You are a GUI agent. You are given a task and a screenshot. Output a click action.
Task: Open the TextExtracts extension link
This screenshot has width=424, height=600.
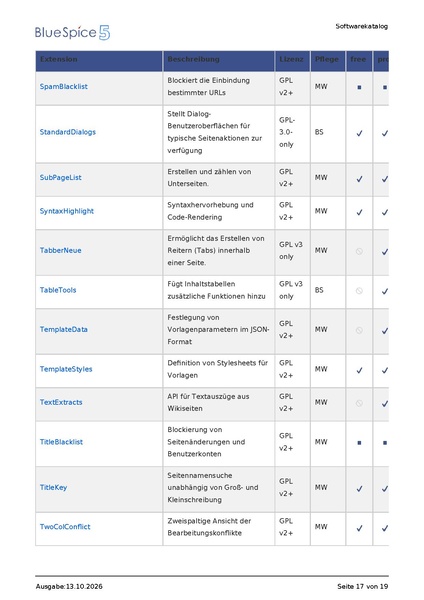point(61,403)
